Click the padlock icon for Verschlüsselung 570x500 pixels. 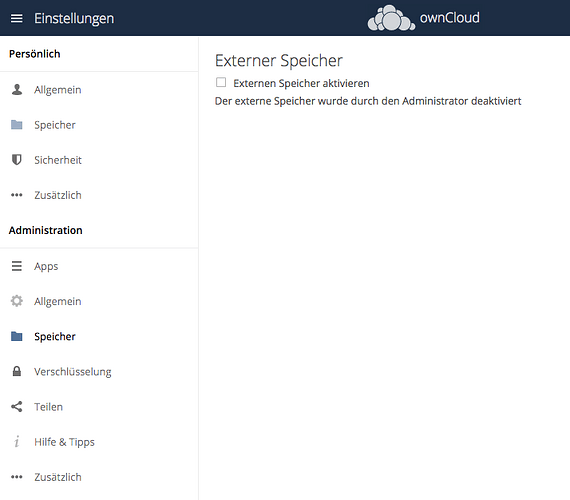click(17, 371)
